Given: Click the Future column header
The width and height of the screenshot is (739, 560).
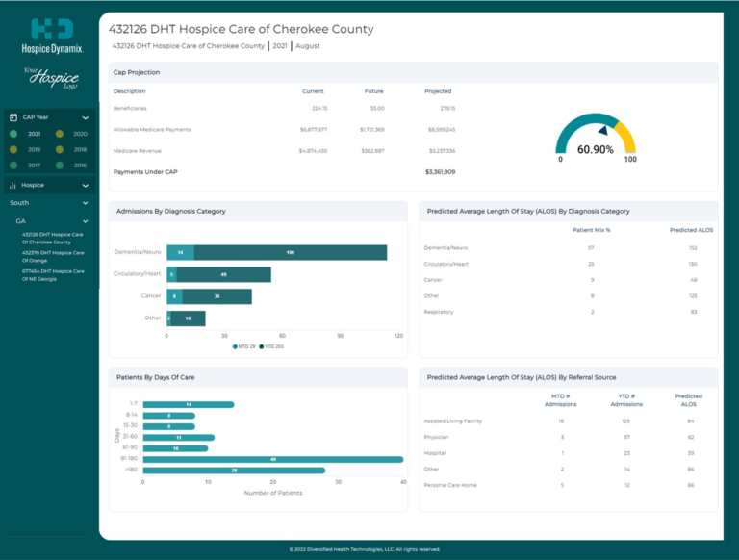Looking at the screenshot, I should pyautogui.click(x=373, y=91).
